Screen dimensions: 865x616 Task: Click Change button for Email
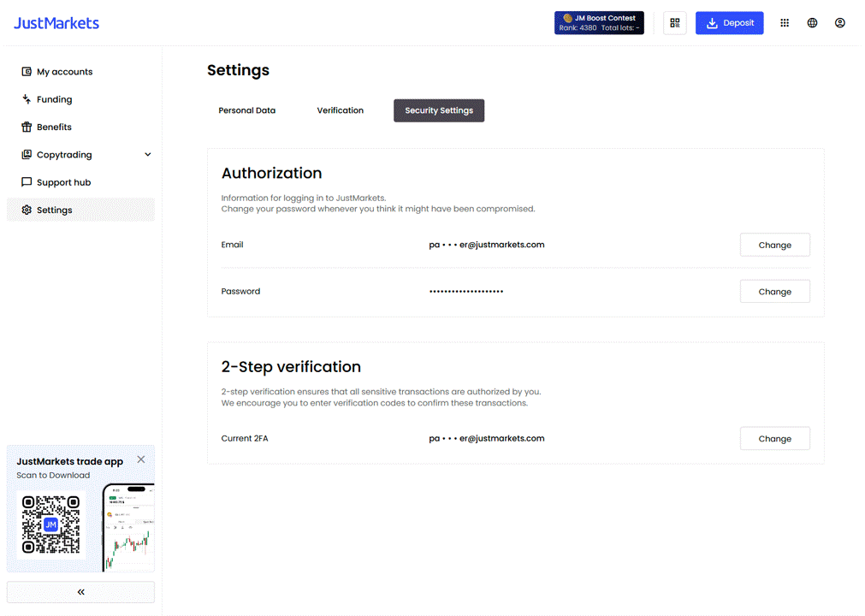click(774, 245)
